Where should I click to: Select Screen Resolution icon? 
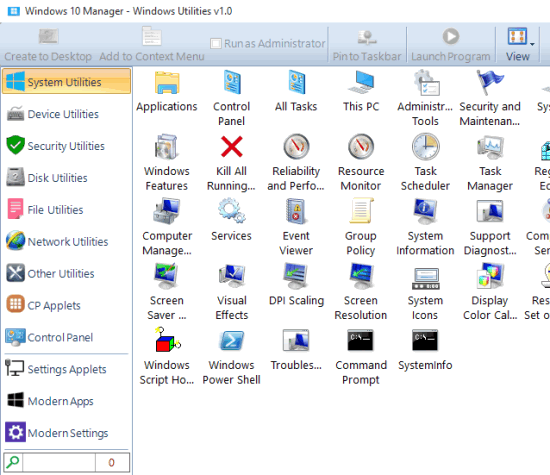click(361, 276)
